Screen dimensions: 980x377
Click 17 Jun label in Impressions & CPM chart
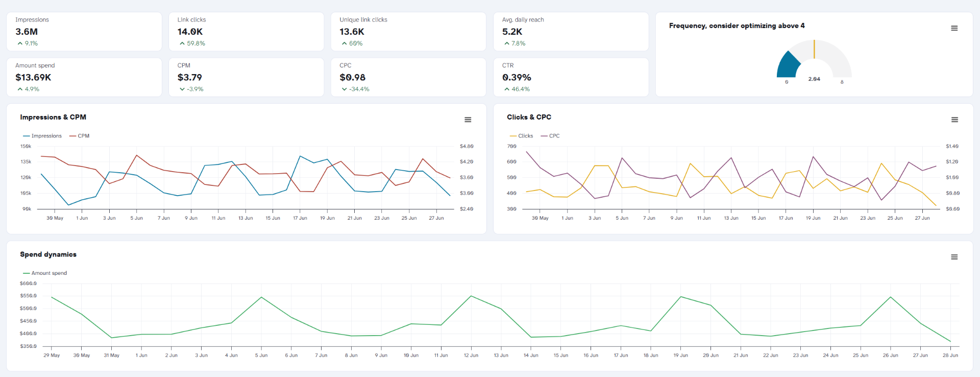coord(300,218)
